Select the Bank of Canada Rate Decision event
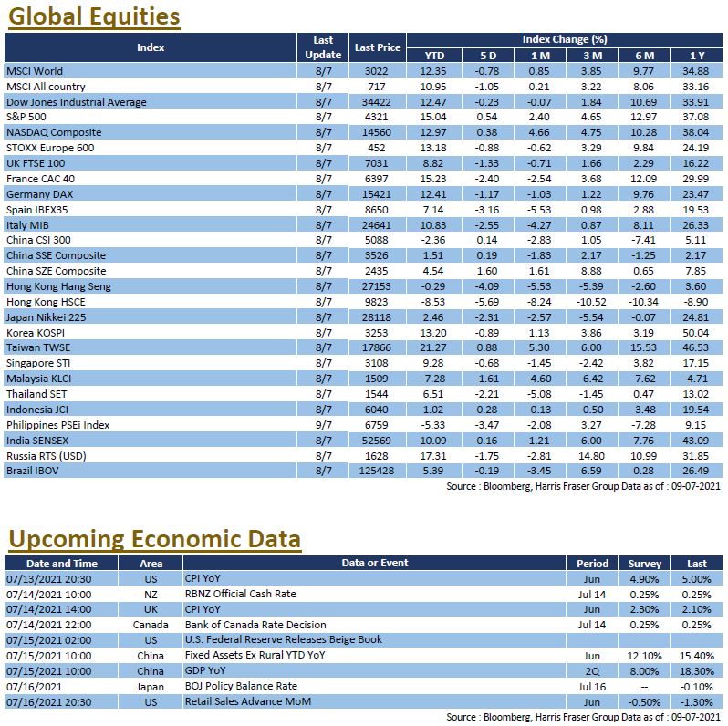728x726 pixels. pos(255,625)
